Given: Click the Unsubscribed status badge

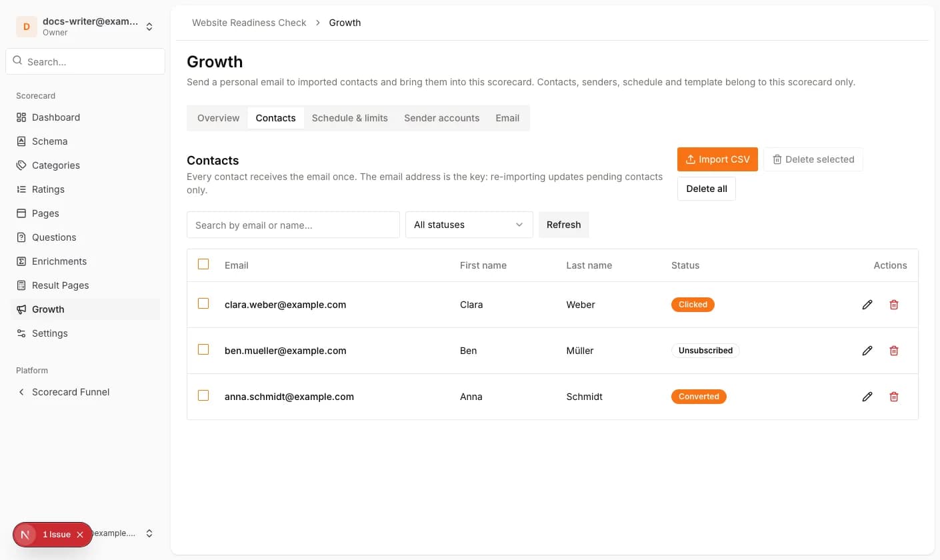Looking at the screenshot, I should tap(705, 351).
